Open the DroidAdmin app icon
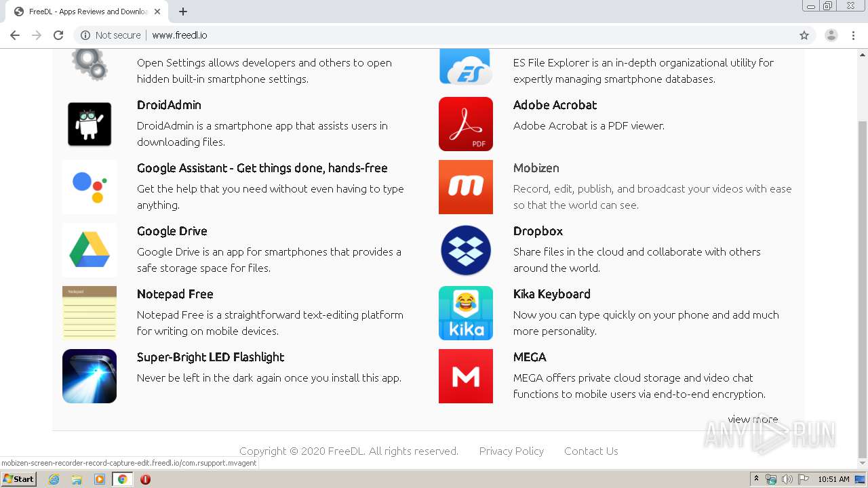868x488 pixels. pyautogui.click(x=90, y=124)
